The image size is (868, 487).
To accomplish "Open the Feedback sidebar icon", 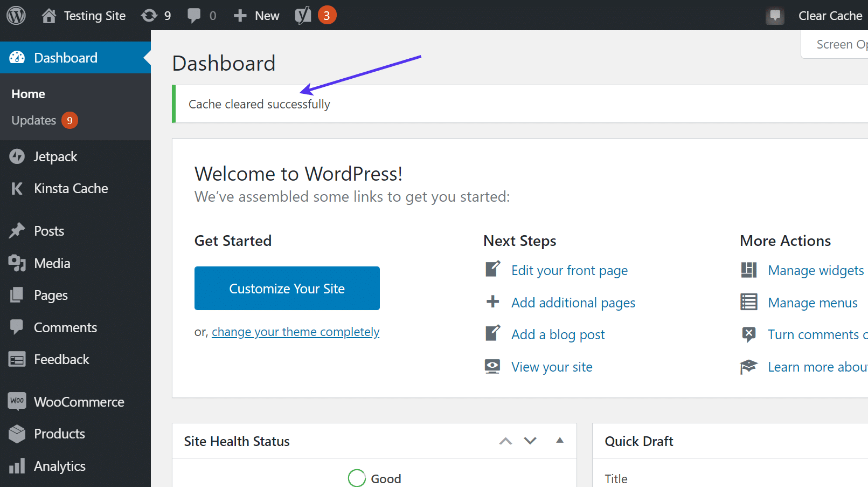I will (17, 359).
